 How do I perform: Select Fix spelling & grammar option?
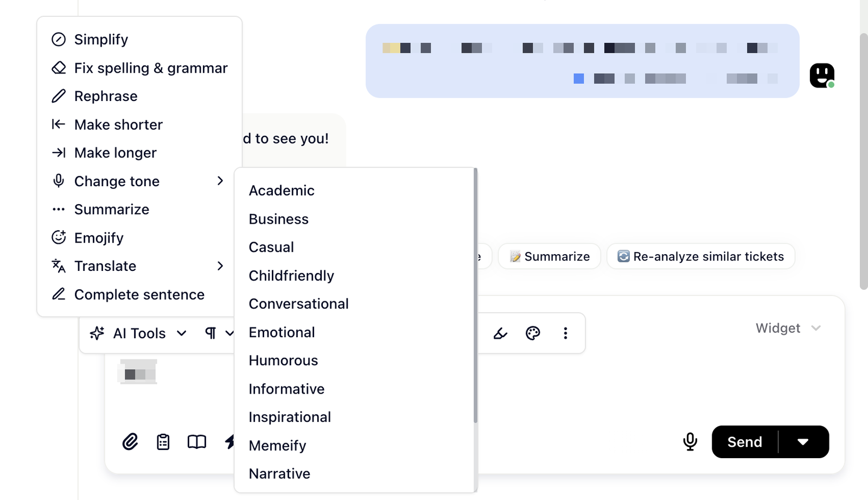pos(150,68)
